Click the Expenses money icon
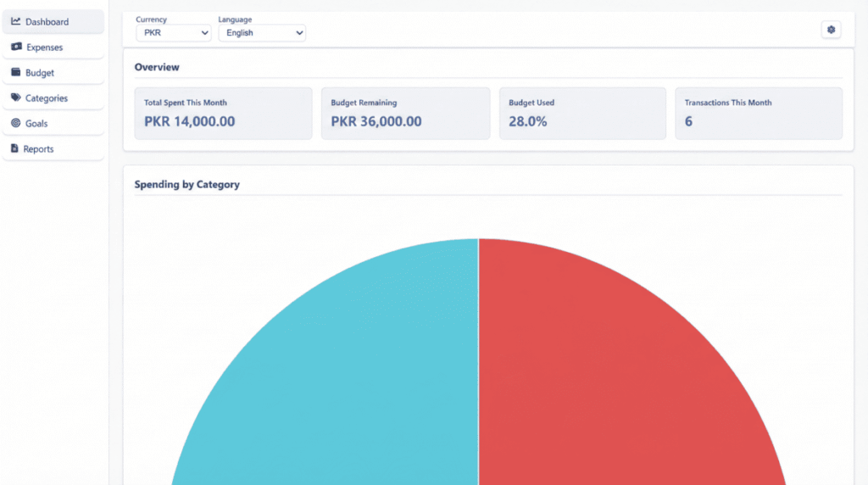 [16, 47]
